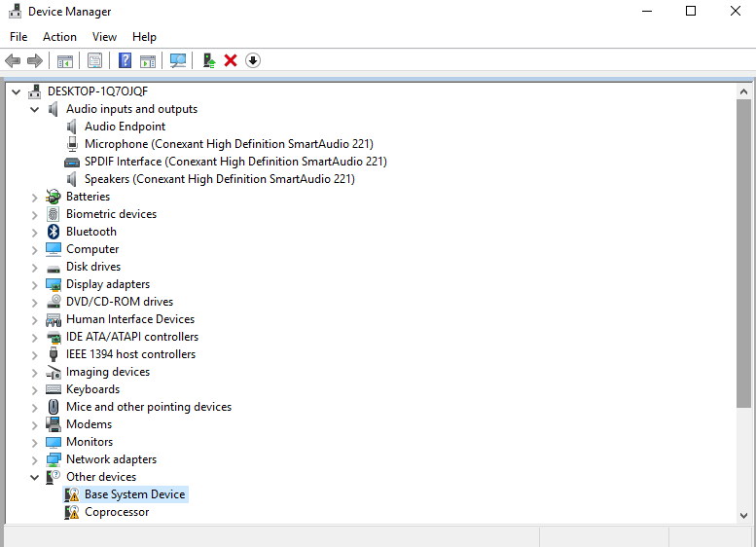Viewport: 756px width, 547px height.
Task: Select the Keyboards category icon
Action: point(54,389)
